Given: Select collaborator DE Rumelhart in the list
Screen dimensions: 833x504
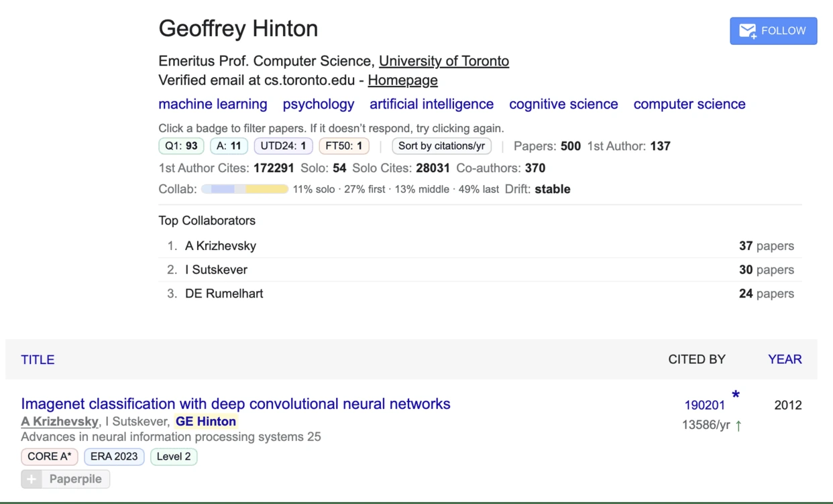Looking at the screenshot, I should click(x=224, y=294).
